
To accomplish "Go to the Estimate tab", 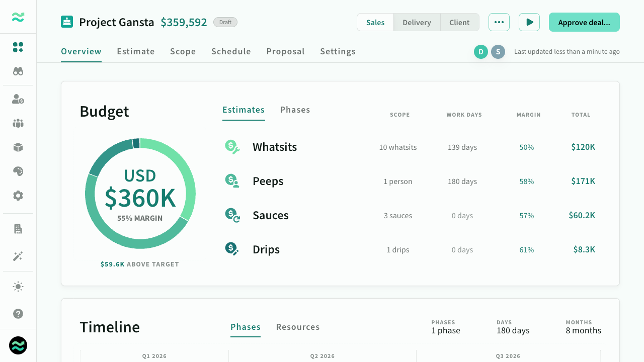I will (x=136, y=51).
